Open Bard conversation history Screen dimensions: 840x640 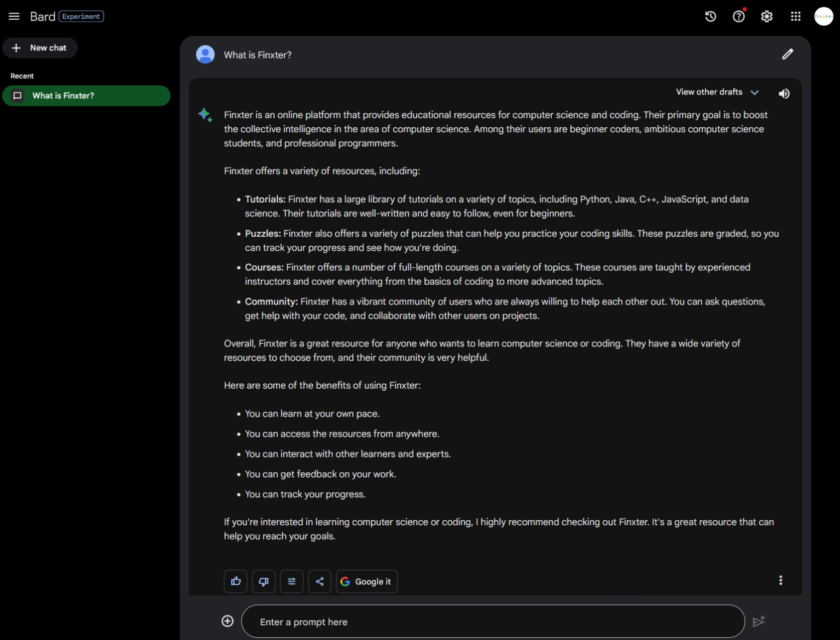(710, 16)
